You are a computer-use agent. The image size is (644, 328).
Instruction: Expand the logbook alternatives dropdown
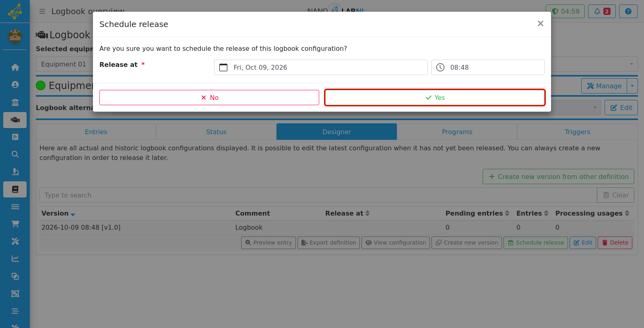tap(594, 108)
